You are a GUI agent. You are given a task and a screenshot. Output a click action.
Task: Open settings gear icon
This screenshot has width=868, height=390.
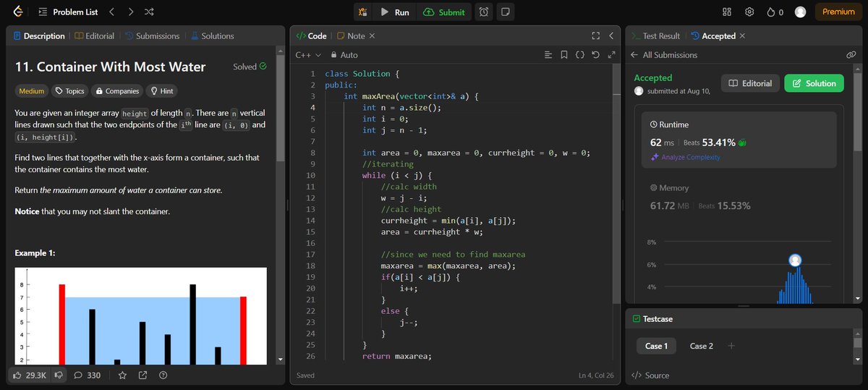(x=749, y=12)
